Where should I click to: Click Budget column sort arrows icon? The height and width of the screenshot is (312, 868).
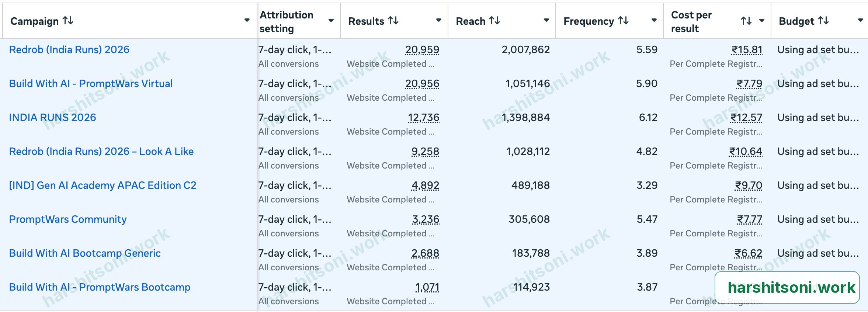(824, 21)
